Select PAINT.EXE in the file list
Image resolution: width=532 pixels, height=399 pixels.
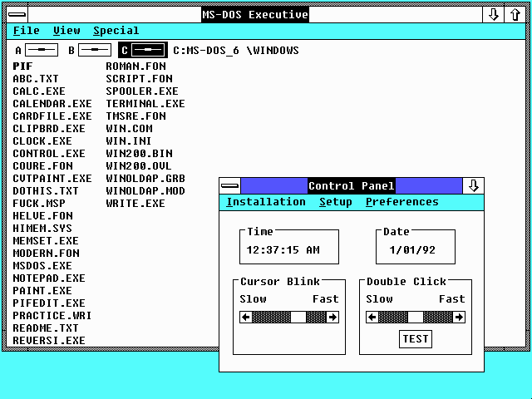42,291
